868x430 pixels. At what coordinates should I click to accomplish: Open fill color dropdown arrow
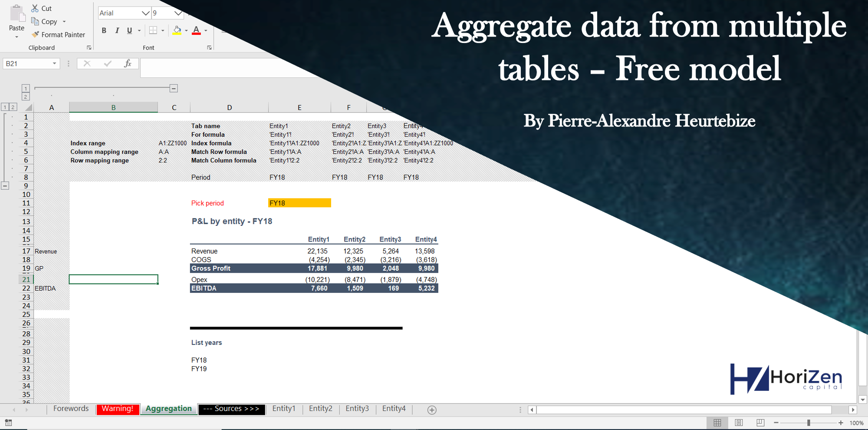(x=186, y=30)
